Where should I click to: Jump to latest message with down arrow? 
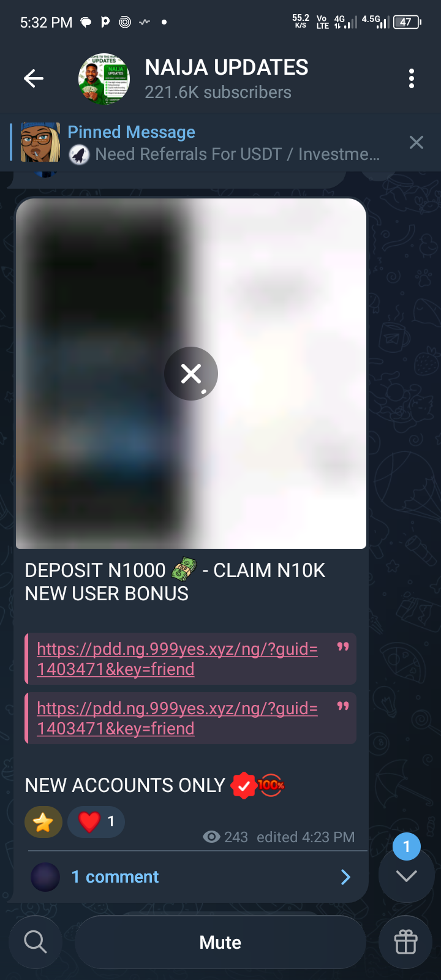point(406,875)
